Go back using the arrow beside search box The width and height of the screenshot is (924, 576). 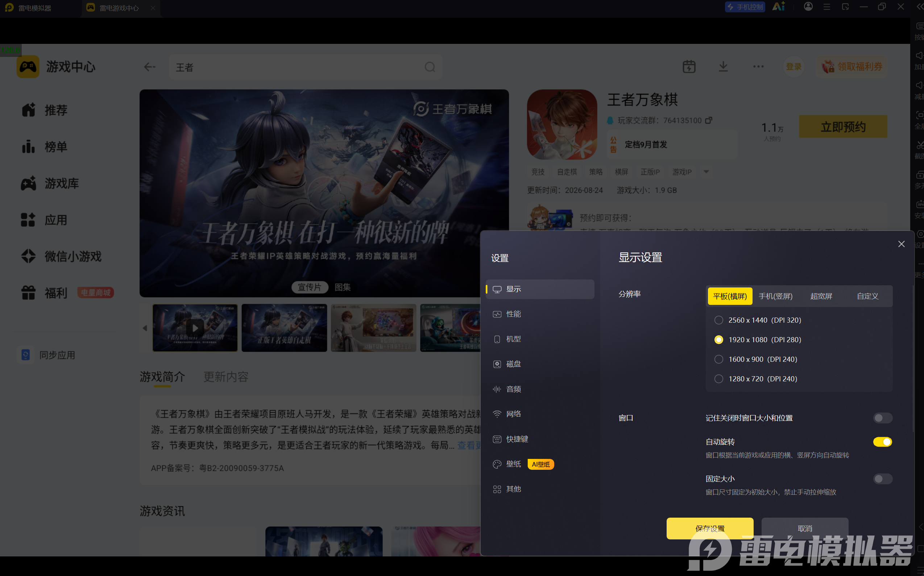pyautogui.click(x=150, y=67)
